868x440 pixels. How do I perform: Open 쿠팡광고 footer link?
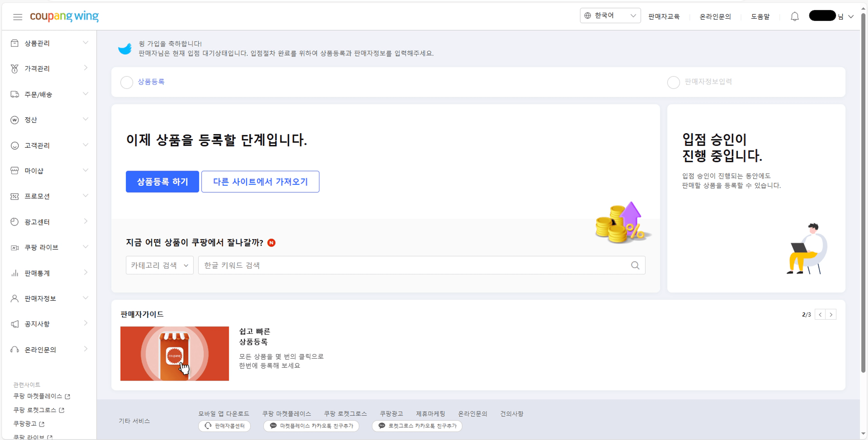click(x=391, y=414)
